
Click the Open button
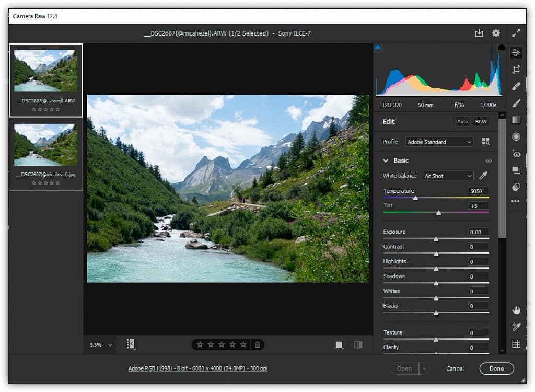[x=404, y=369]
